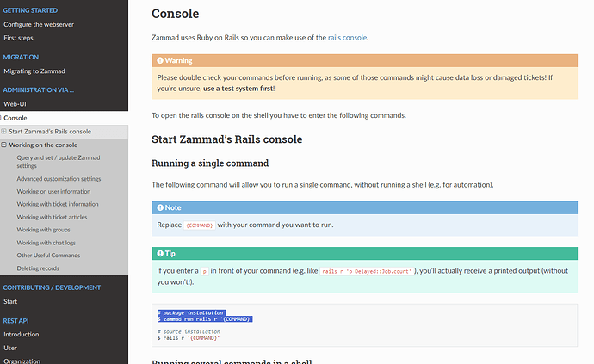Click rails r 'p Delayed::Job.count' inline code

(367, 271)
